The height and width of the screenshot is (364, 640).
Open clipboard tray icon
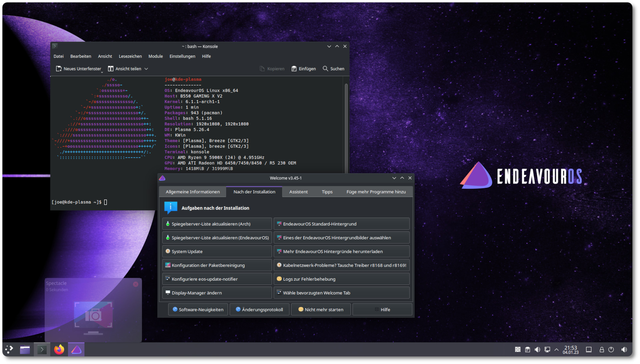(x=527, y=349)
